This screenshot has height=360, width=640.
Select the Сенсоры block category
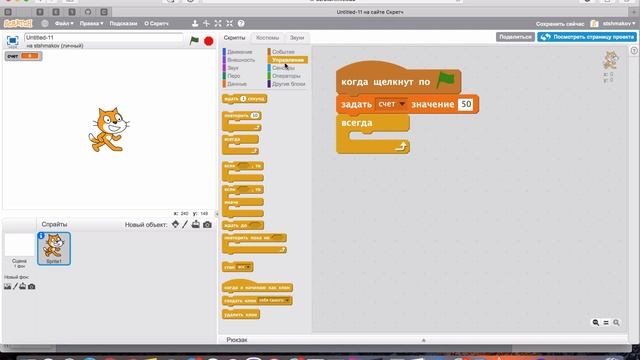pos(283,68)
